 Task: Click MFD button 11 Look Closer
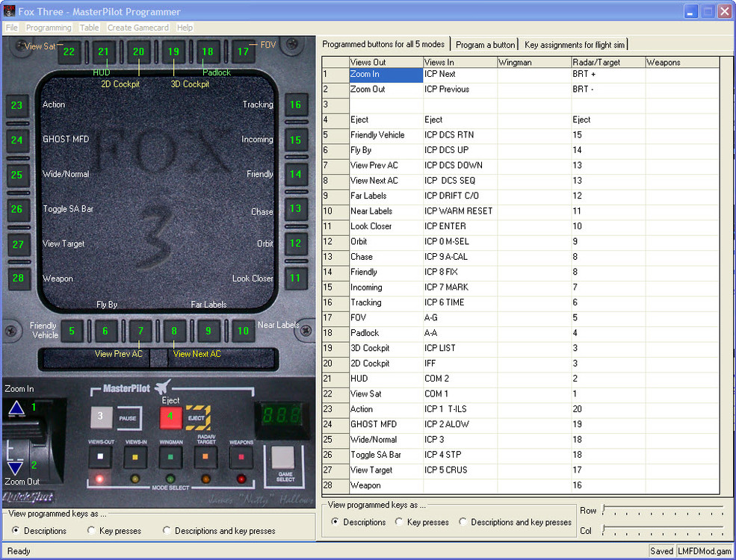point(295,278)
